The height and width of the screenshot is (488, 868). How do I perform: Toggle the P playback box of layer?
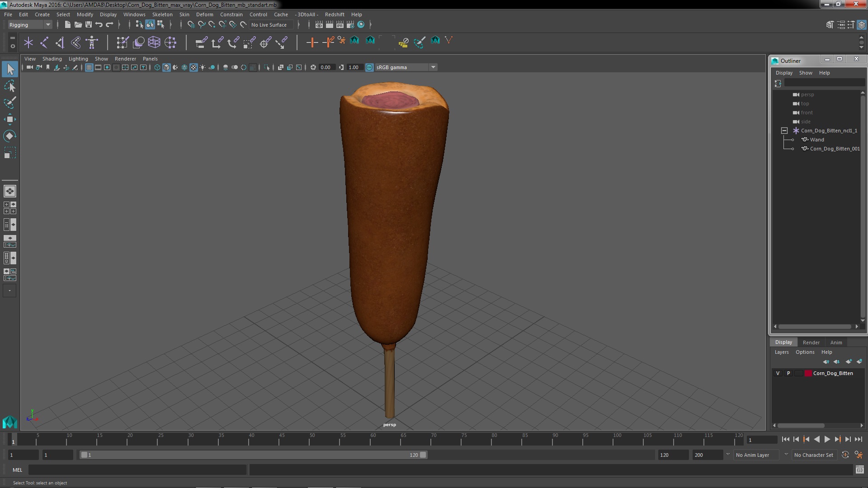click(788, 373)
